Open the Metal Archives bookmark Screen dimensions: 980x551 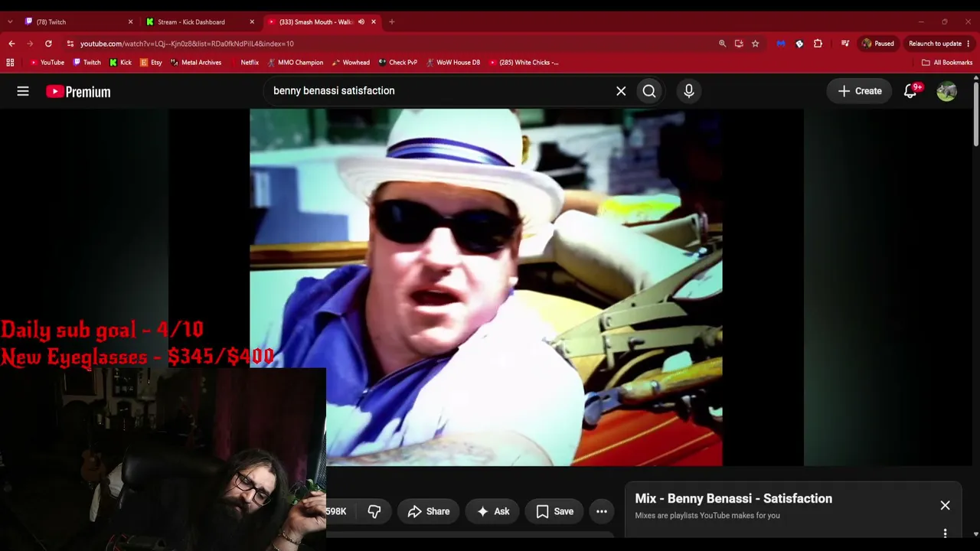coord(196,63)
